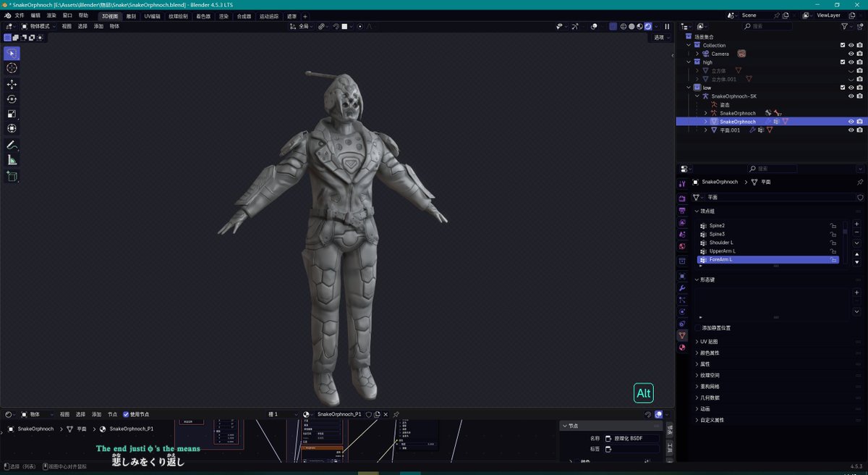Select the Annotate tool
The width and height of the screenshot is (868, 475).
[x=12, y=145]
